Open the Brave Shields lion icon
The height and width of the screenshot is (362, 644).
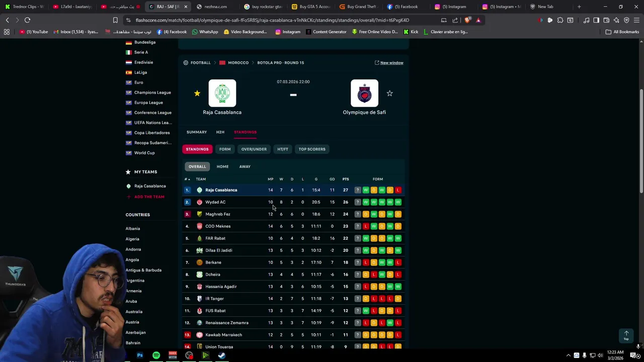coord(467,20)
